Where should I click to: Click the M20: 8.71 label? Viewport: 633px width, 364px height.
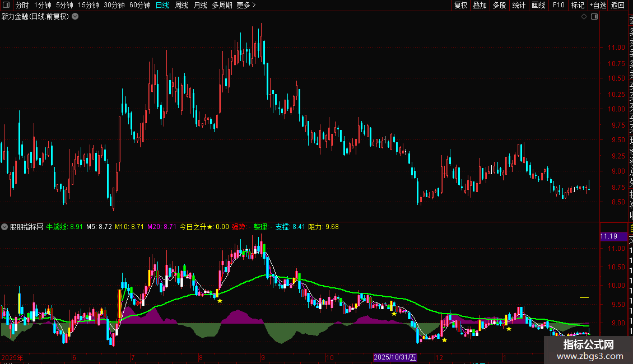(161, 227)
